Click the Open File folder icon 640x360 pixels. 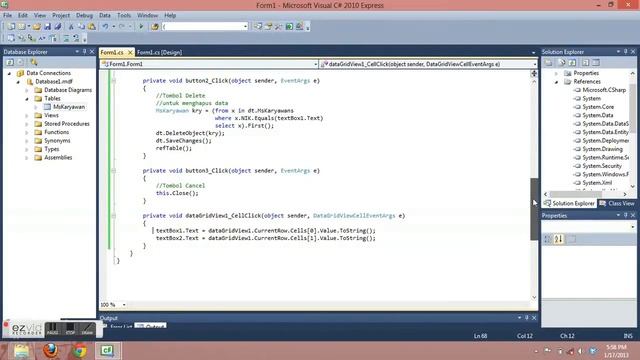tap(37, 27)
